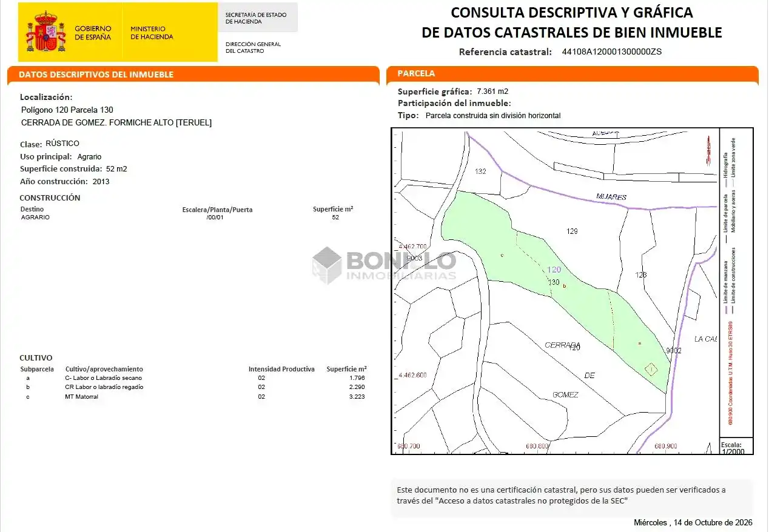Click the surface value "3.223"
Image resolution: width=769 pixels, height=532 pixels.
[357, 397]
